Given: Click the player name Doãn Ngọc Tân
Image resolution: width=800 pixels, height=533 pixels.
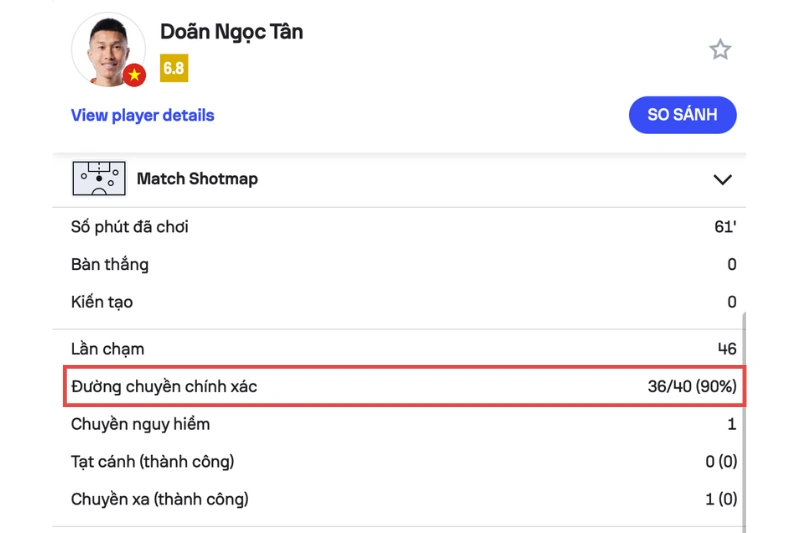Looking at the screenshot, I should 231,32.
